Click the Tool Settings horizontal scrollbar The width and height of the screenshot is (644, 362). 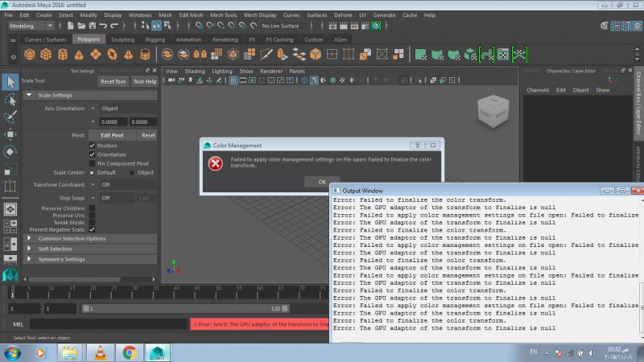point(74,279)
